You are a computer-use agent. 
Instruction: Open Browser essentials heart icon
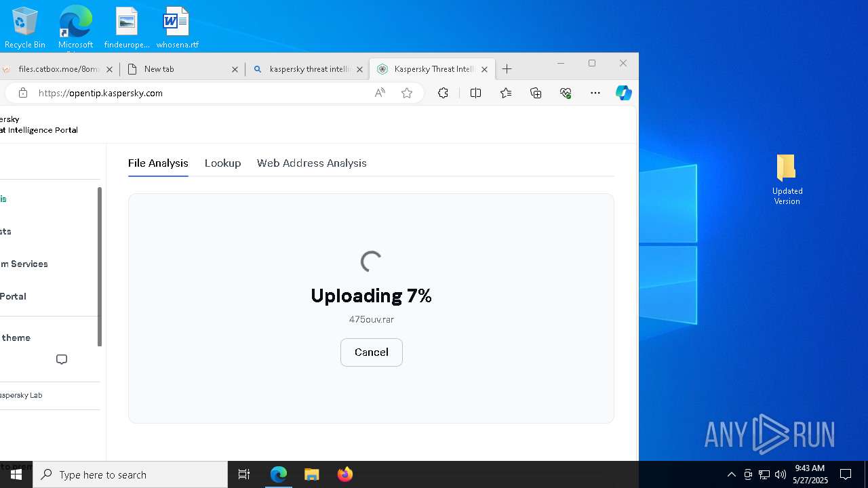566,93
